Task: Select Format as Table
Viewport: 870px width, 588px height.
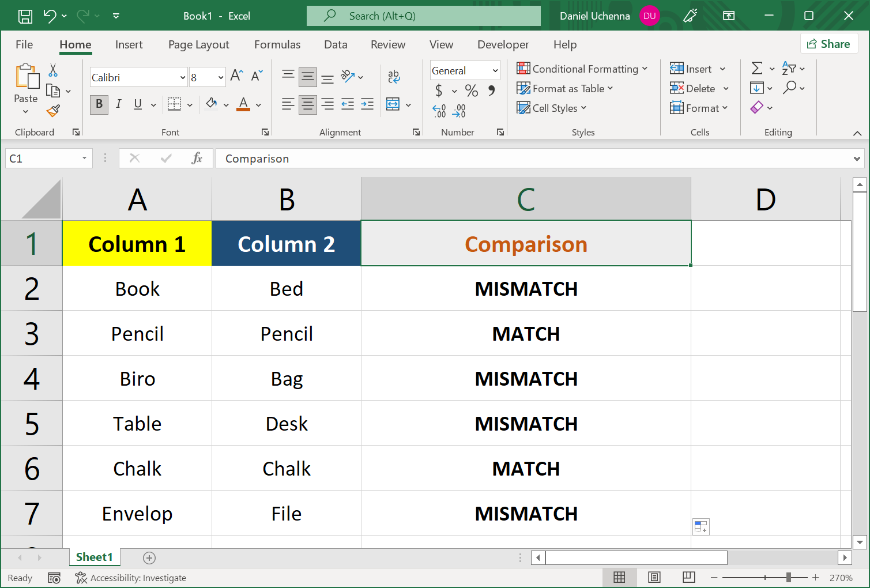Action: tap(564, 88)
